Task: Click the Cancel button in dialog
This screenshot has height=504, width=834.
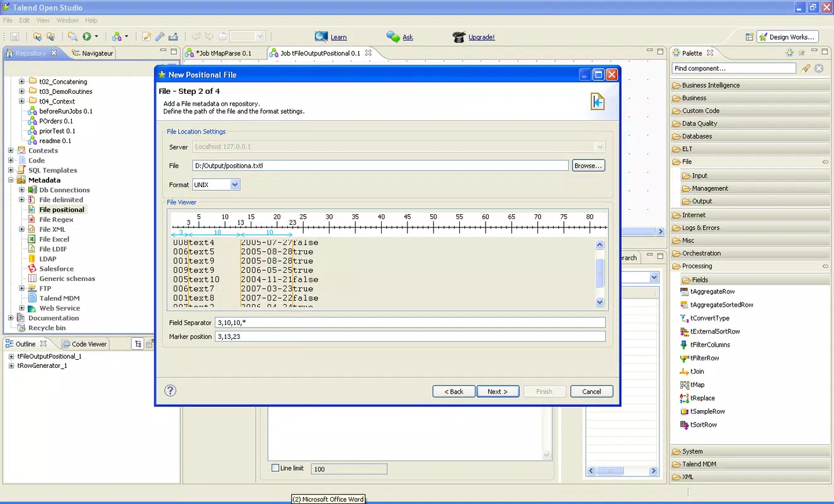Action: 591,391
